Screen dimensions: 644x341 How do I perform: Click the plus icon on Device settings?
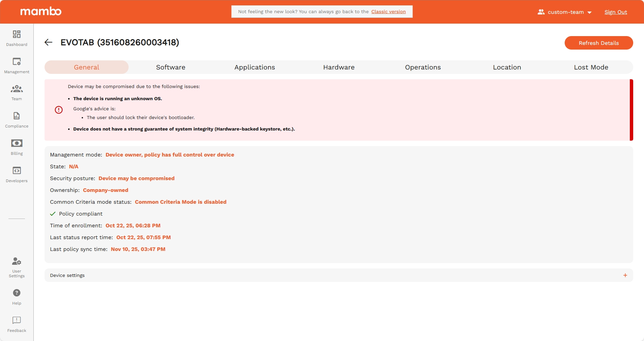(625, 275)
